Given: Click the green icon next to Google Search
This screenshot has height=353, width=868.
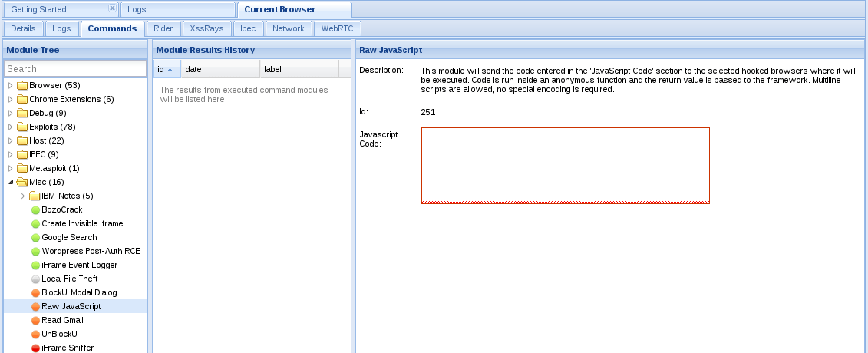Looking at the screenshot, I should click(35, 238).
